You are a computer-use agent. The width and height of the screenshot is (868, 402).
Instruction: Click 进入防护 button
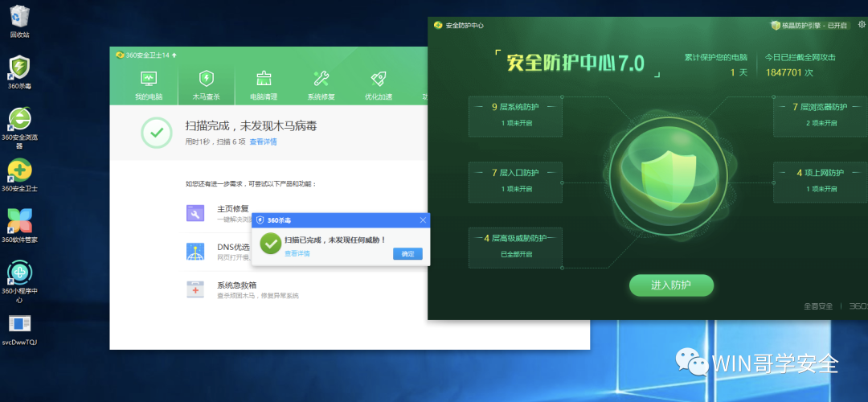click(x=671, y=285)
